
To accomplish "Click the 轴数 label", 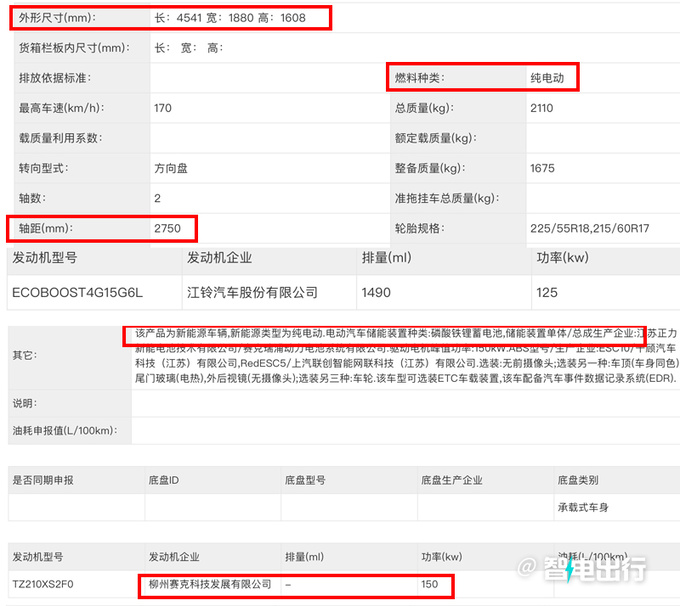I will pyautogui.click(x=32, y=198).
